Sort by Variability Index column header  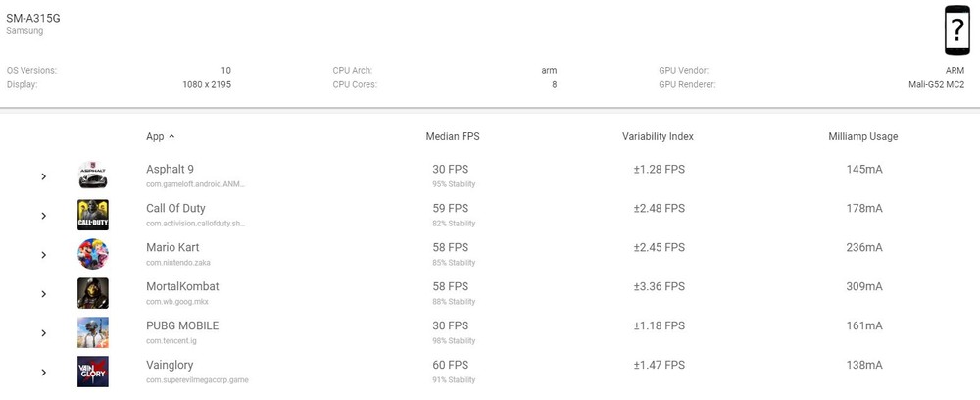(658, 136)
